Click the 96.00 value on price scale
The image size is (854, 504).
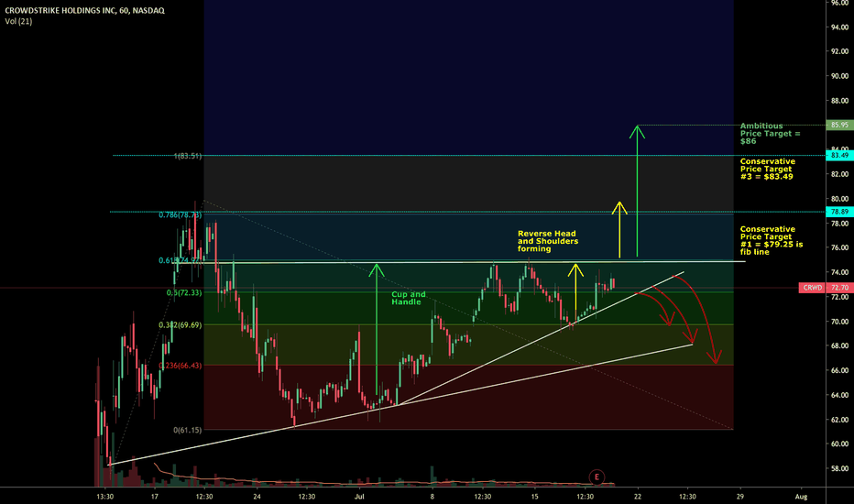[839, 3]
